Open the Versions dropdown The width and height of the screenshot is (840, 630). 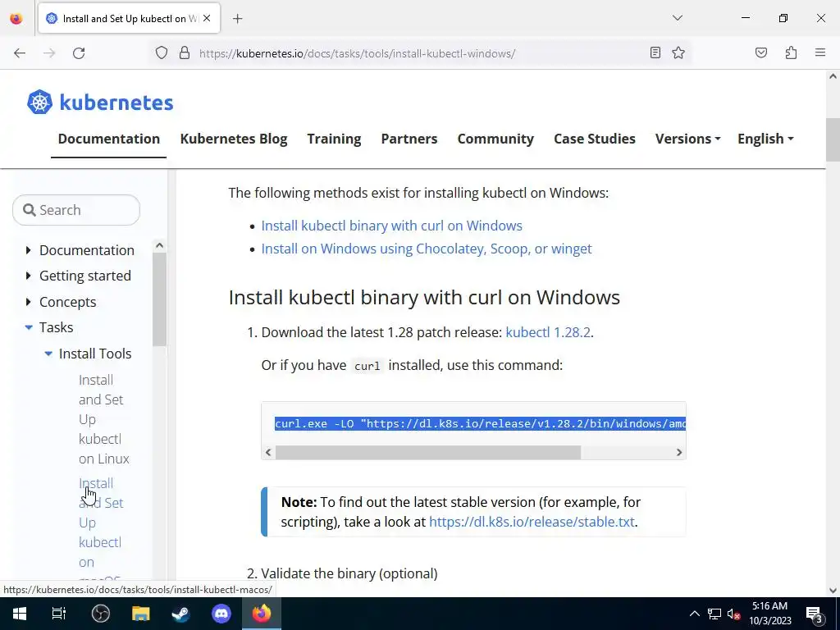coord(688,139)
